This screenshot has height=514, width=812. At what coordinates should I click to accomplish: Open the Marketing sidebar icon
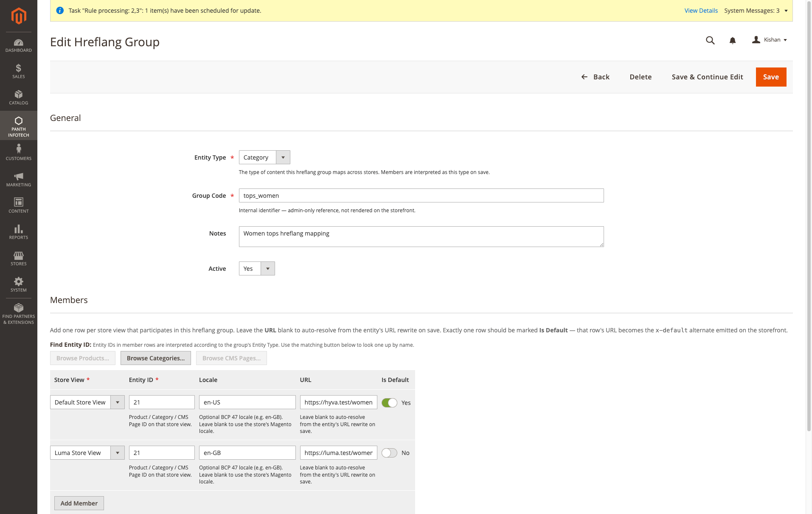[x=18, y=179]
